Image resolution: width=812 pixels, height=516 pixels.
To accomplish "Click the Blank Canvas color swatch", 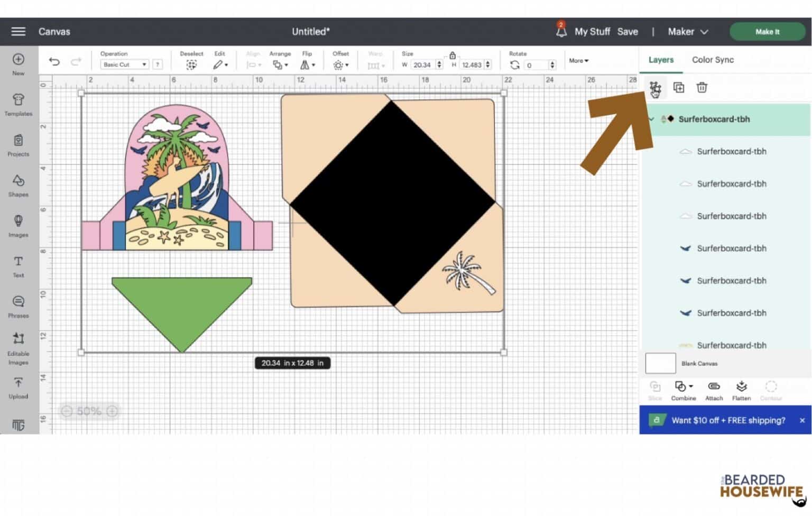I will tap(660, 363).
